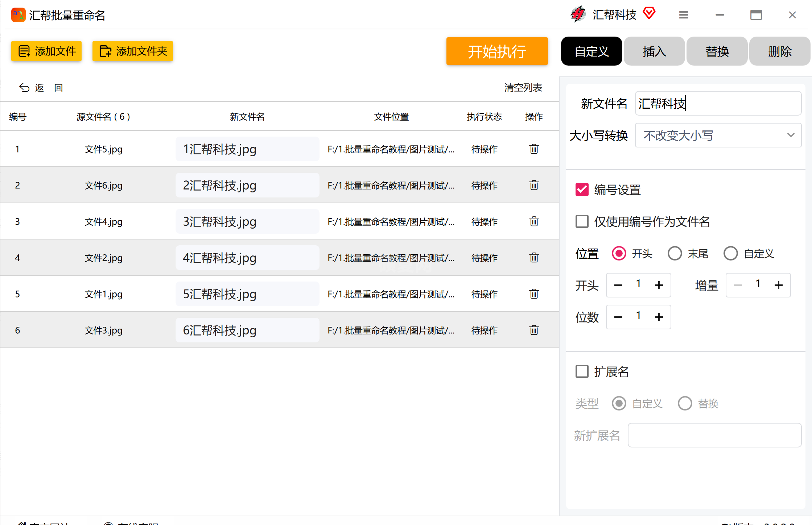
Task: Click the 添加文件 button
Action: pos(46,51)
